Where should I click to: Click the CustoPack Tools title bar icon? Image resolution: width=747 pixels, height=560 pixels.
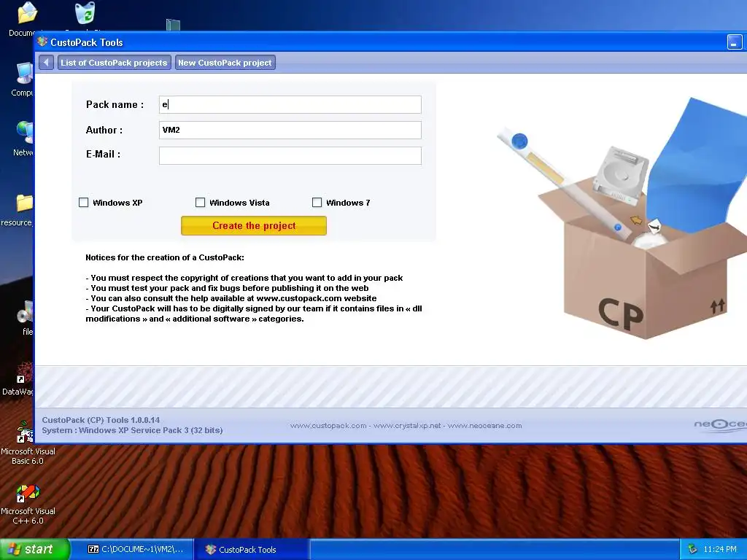point(42,42)
